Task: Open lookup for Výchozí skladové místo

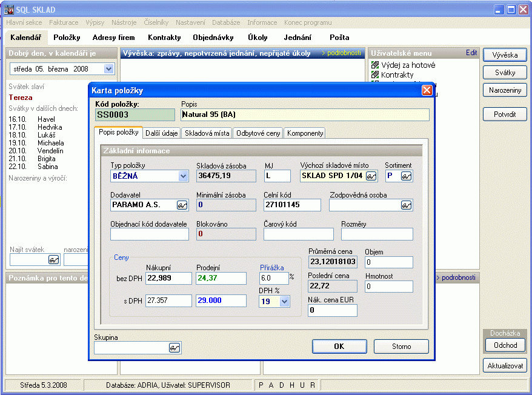Action: tap(371, 176)
